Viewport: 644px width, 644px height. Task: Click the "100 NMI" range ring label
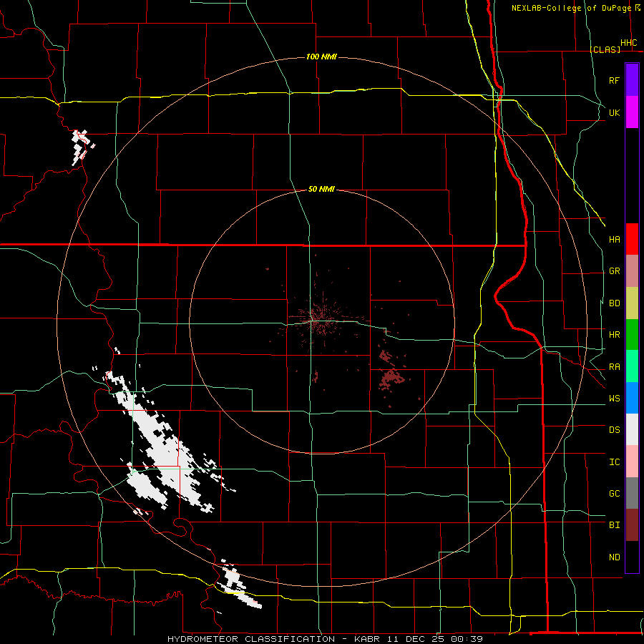coord(321,57)
